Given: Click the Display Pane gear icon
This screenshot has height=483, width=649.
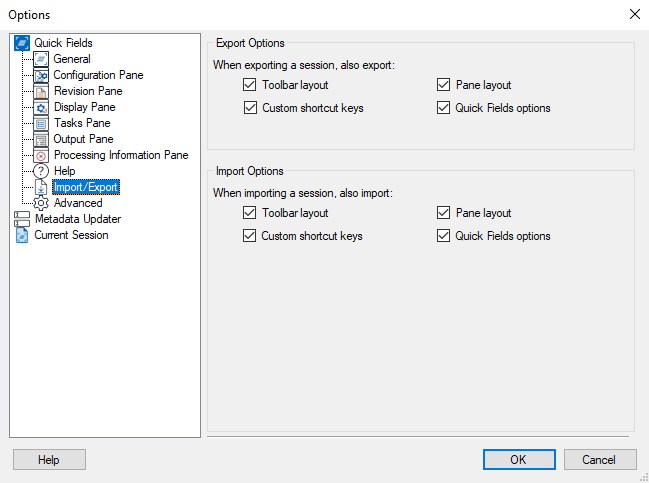Looking at the screenshot, I should tap(41, 108).
